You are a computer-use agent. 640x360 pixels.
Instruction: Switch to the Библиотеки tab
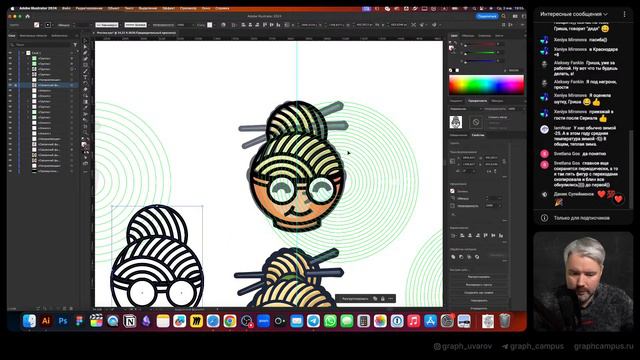pos(59,36)
